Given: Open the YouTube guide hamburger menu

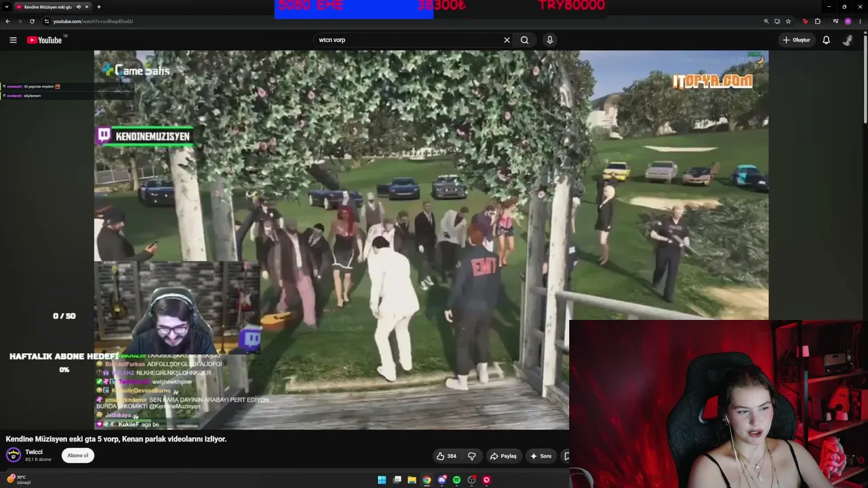Looking at the screenshot, I should tap(13, 40).
